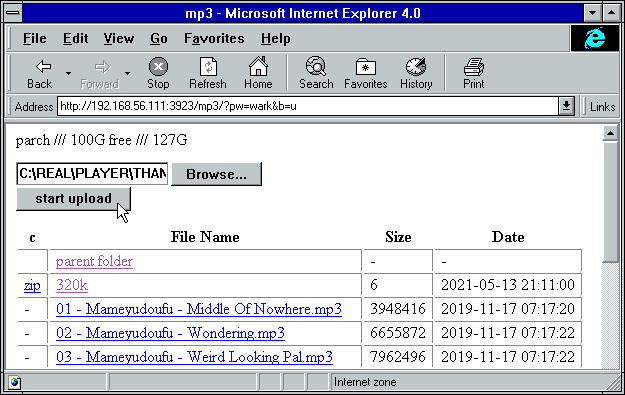
Task: Open the Edit menu
Action: click(x=75, y=38)
